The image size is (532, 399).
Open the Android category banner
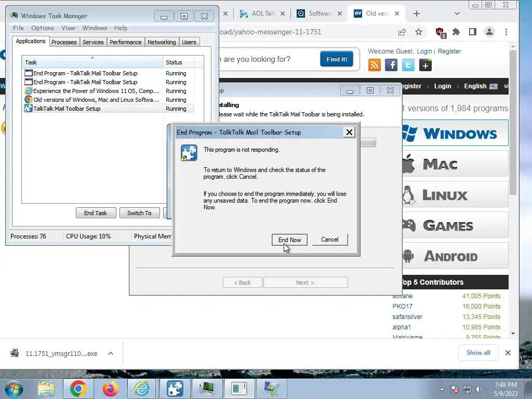(455, 256)
